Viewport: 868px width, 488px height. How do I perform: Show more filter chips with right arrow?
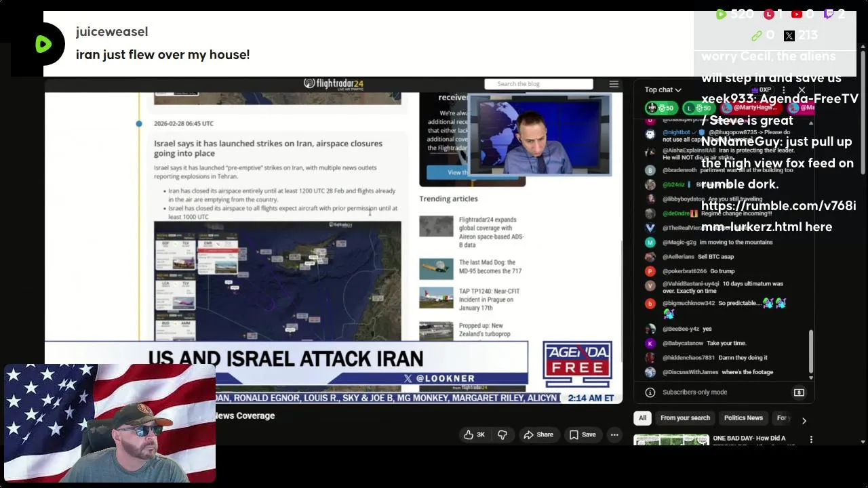(804, 420)
